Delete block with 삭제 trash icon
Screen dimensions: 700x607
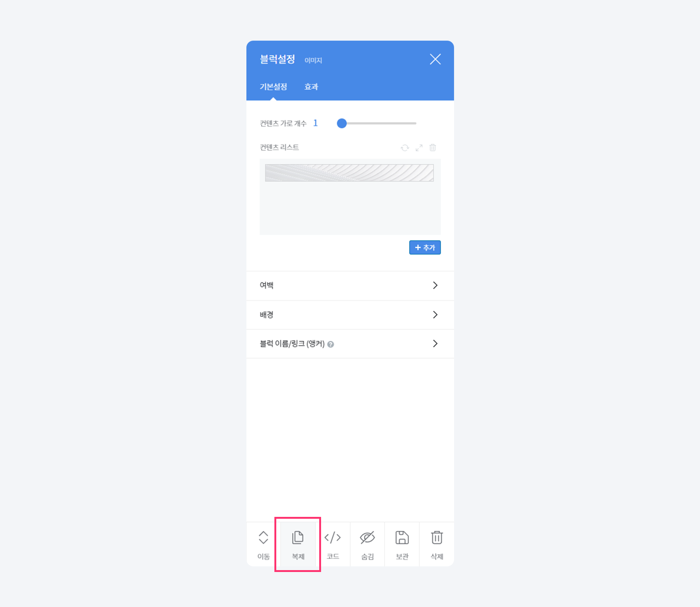[x=437, y=537]
